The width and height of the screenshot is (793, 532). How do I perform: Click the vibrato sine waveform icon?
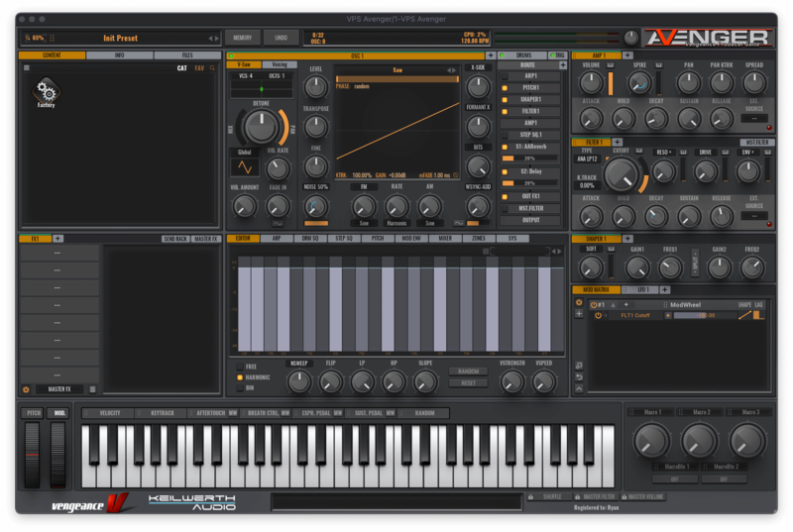click(x=244, y=166)
